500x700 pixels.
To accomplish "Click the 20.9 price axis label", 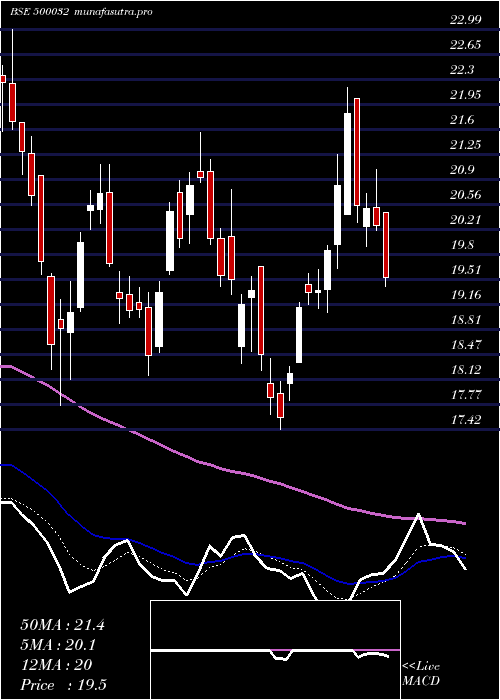I will coord(462,170).
